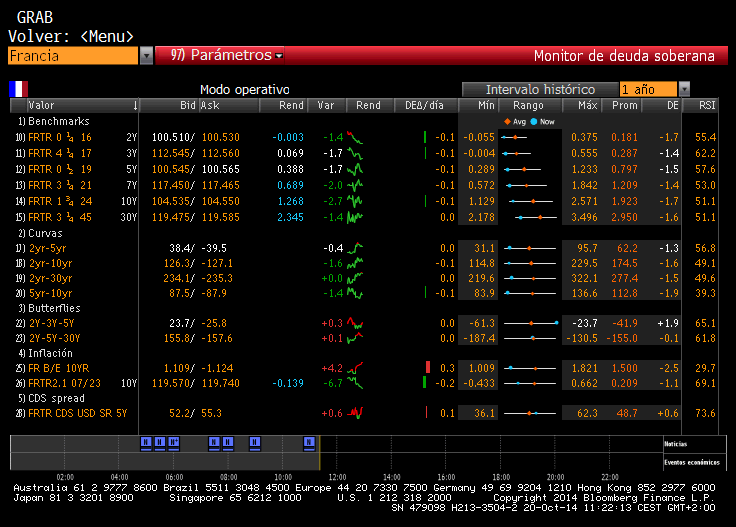Click bid price 100.510 for FRTR 0 ¼ 16
Image resolution: width=736 pixels, height=527 pixels.
(x=171, y=137)
